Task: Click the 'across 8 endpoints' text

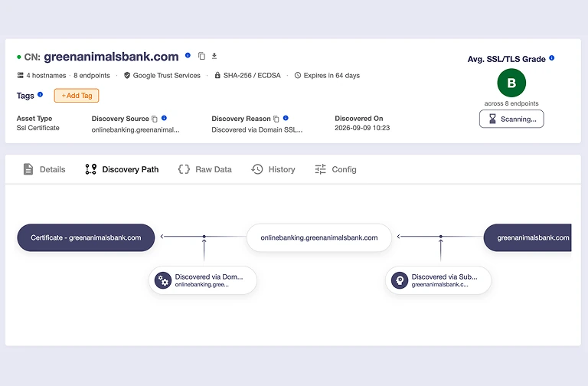Action: point(511,103)
